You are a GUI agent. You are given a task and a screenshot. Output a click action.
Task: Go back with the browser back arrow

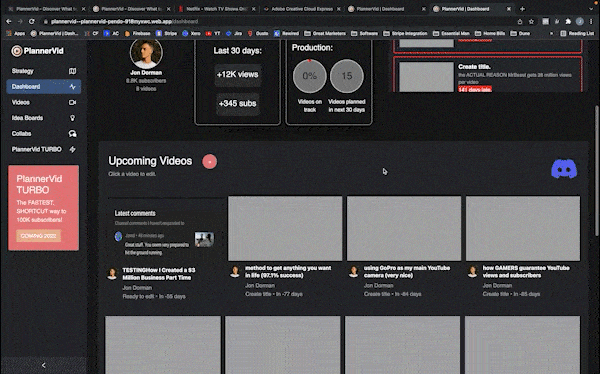point(8,21)
